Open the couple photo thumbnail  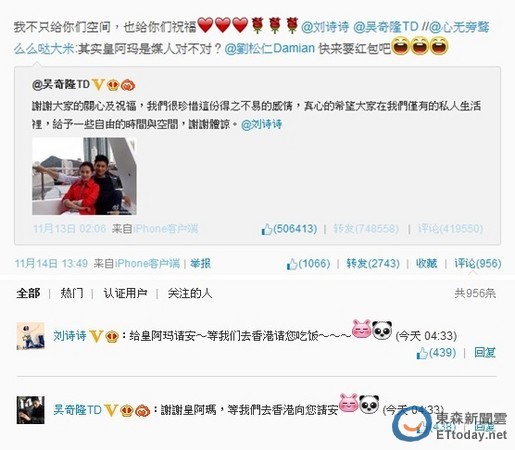(84, 176)
